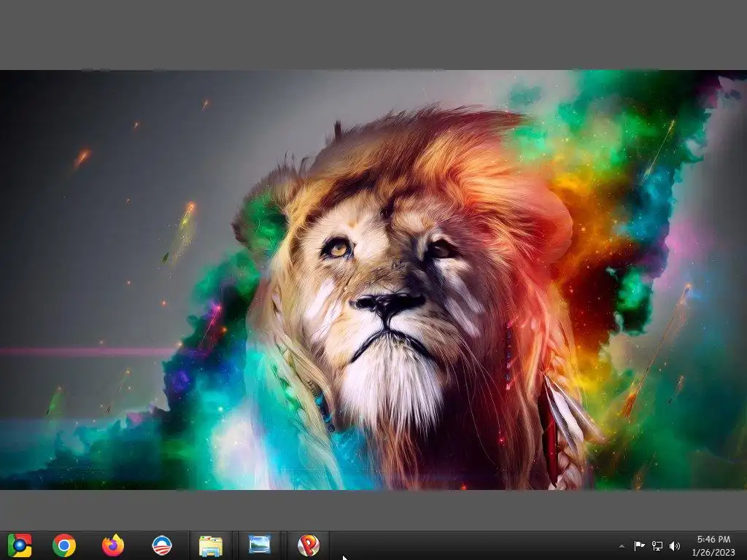Open Windows Explorer folder icon in taskbar
Screen dimensions: 747x560
[x=211, y=545]
